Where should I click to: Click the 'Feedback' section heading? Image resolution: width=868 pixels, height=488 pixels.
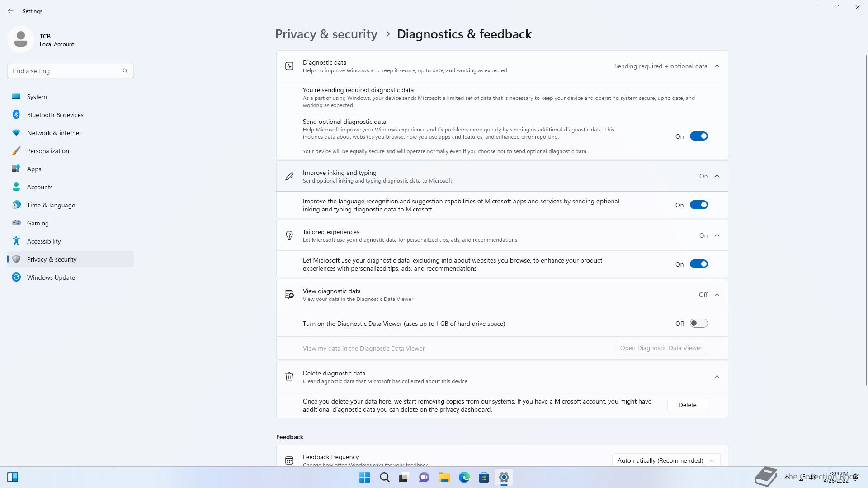click(x=290, y=437)
